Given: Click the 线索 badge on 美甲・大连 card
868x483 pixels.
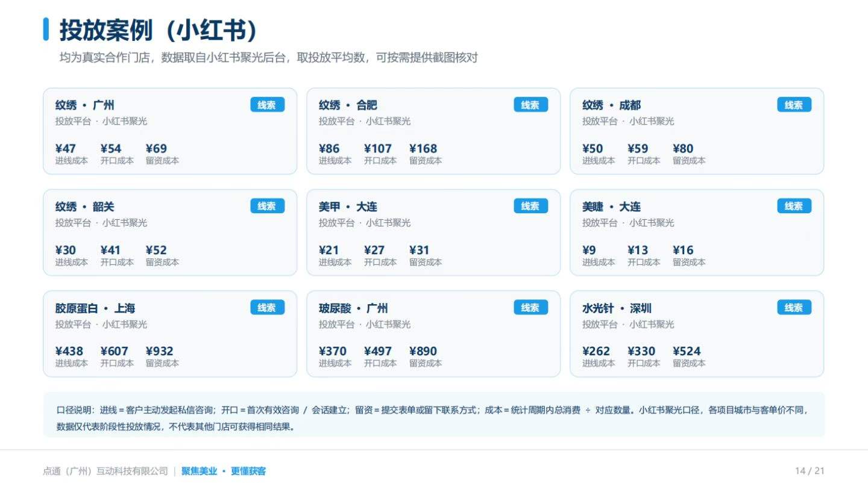Looking at the screenshot, I should [530, 206].
